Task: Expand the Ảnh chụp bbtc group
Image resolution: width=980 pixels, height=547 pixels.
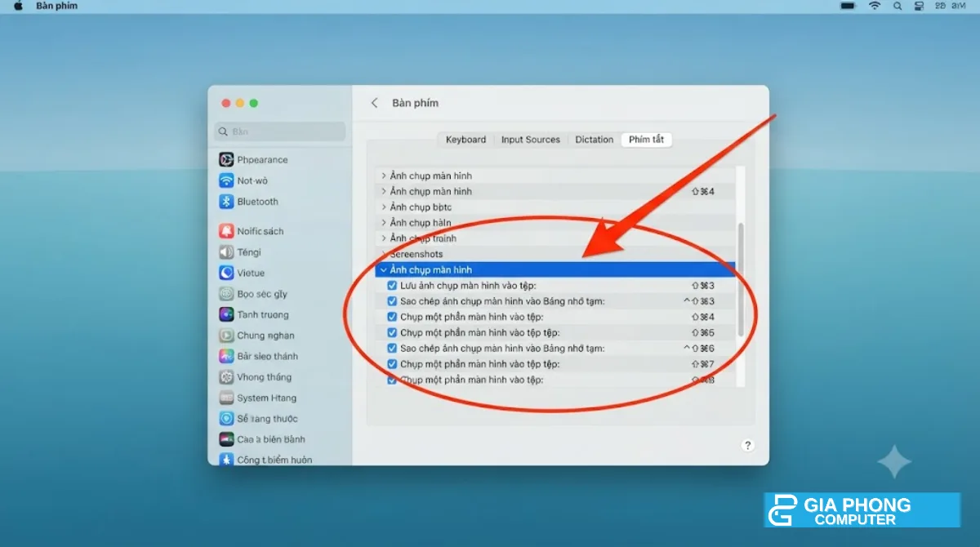Action: pos(384,207)
